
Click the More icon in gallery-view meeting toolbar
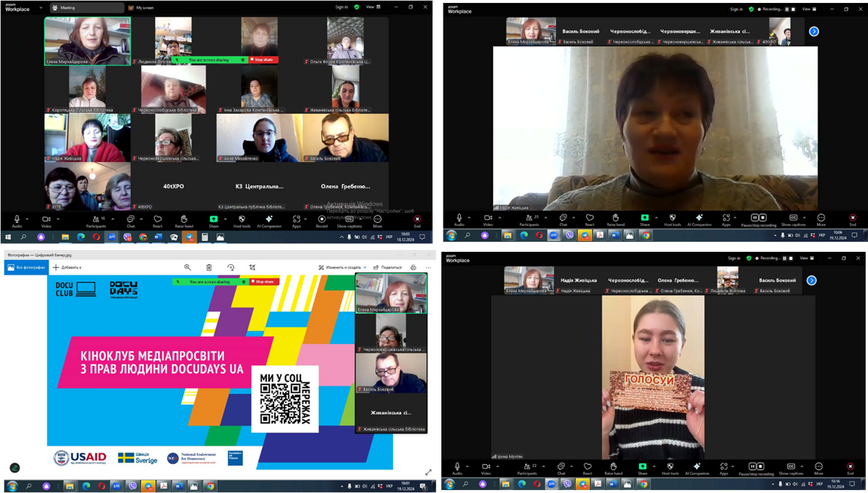[378, 219]
